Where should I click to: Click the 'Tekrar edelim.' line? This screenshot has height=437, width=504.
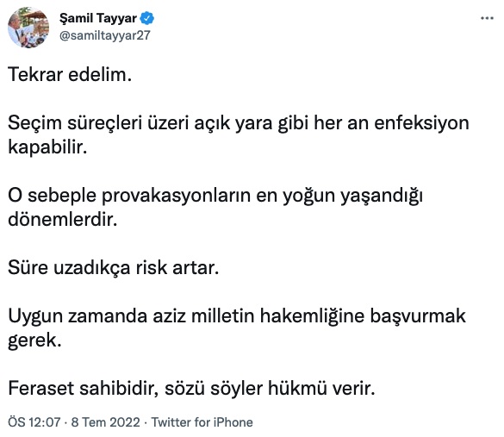(70, 75)
